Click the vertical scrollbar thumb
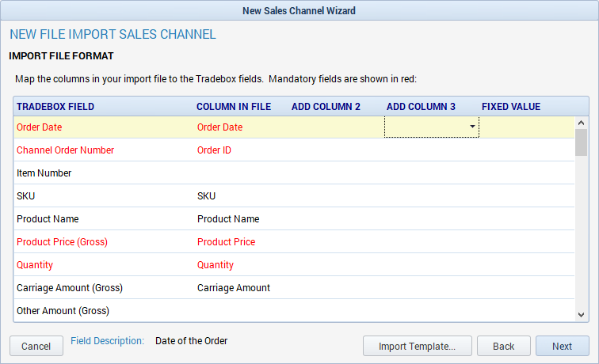 [581, 142]
